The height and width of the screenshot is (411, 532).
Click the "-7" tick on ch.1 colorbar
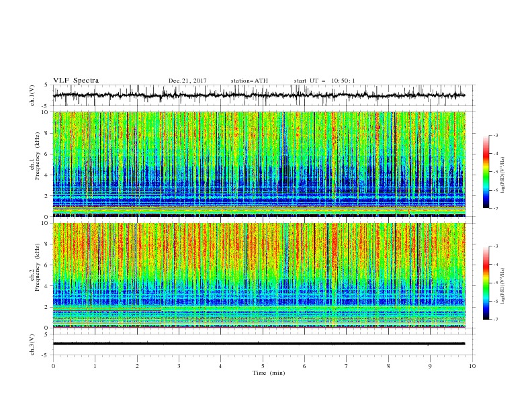click(496, 208)
